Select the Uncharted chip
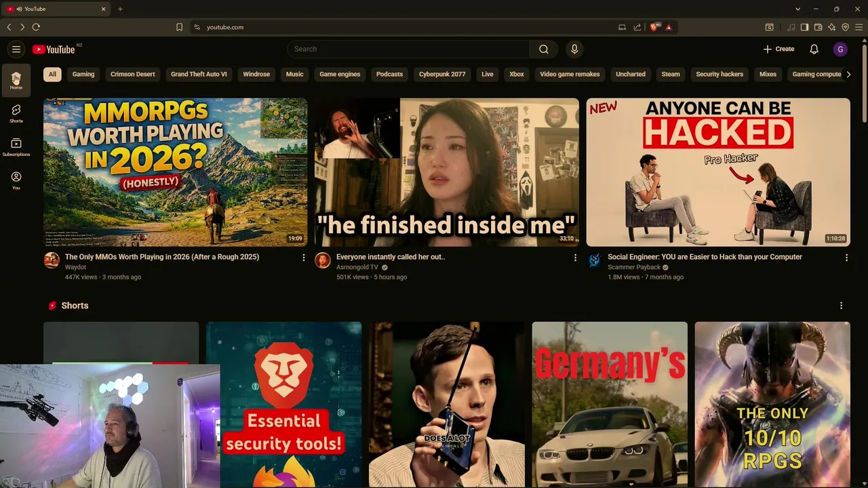Viewport: 868px width, 488px height. click(631, 74)
